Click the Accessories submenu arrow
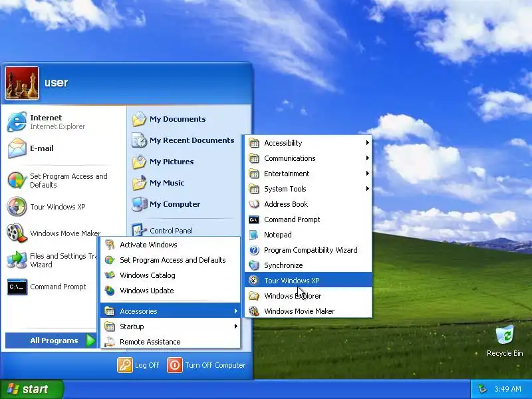Image resolution: width=532 pixels, height=399 pixels. tap(236, 311)
